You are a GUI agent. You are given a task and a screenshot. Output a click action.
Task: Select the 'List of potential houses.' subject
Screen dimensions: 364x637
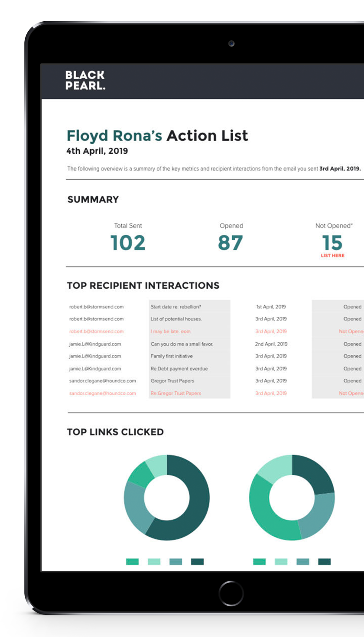click(176, 319)
